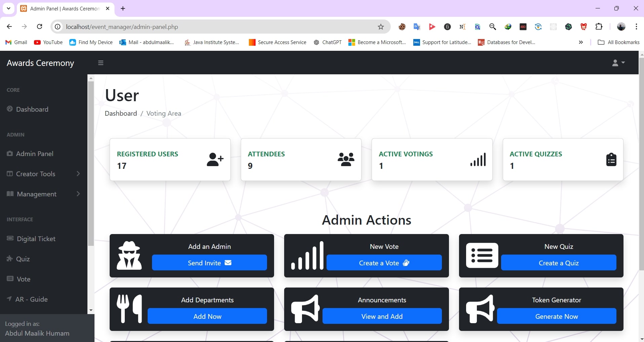The image size is (644, 342).
Task: Toggle the sidebar hamburger menu
Action: (x=101, y=63)
